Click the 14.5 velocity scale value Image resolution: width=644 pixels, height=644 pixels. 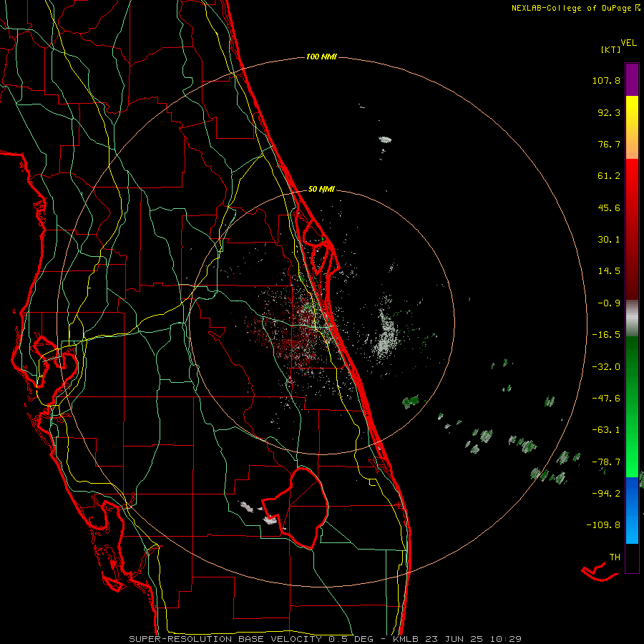pos(609,271)
